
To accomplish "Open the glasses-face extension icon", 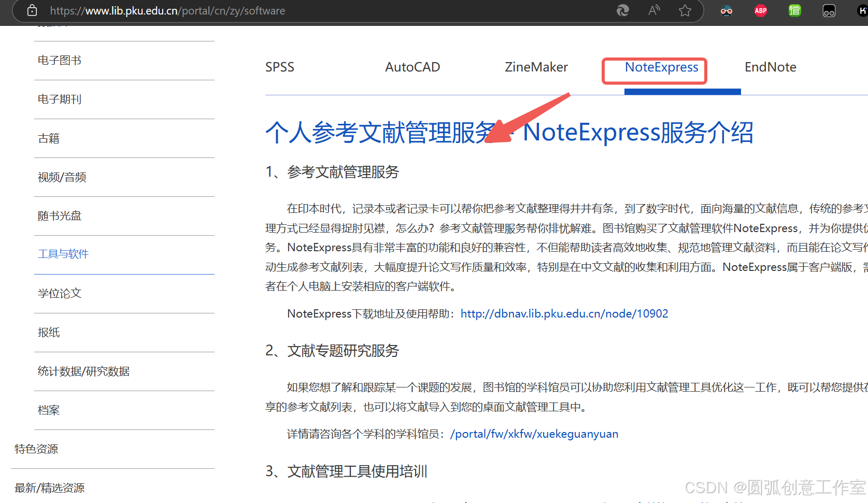I will (727, 10).
